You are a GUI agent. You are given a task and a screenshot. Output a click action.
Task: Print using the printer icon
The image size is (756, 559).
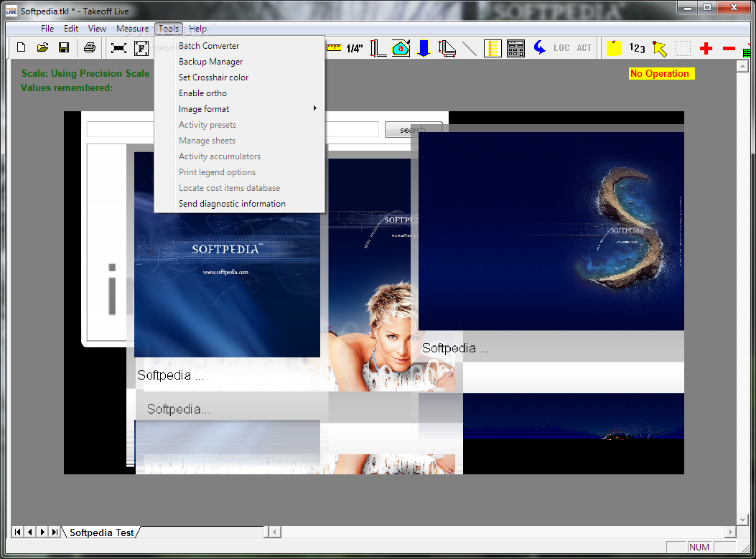(x=90, y=47)
